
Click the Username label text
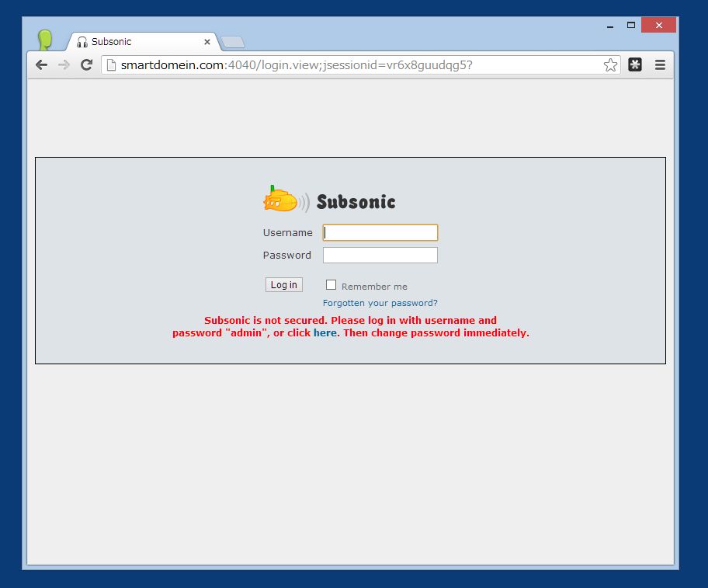coord(287,232)
